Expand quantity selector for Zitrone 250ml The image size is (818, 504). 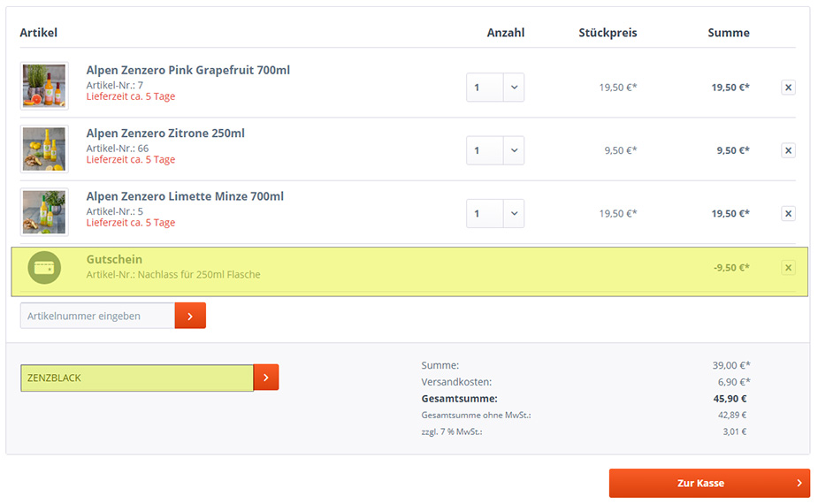[495, 150]
